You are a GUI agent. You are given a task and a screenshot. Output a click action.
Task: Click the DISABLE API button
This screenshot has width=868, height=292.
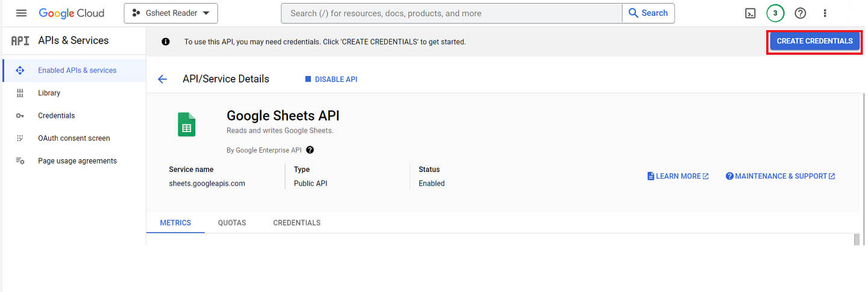coord(331,79)
